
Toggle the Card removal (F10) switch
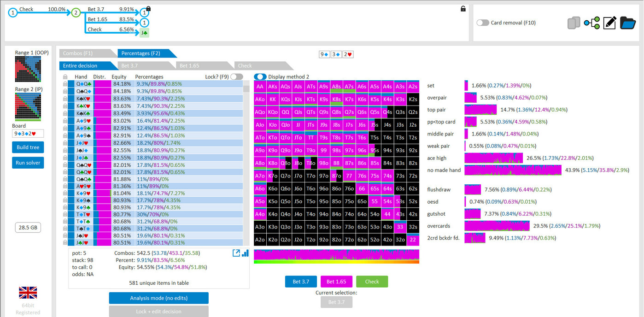pos(483,23)
